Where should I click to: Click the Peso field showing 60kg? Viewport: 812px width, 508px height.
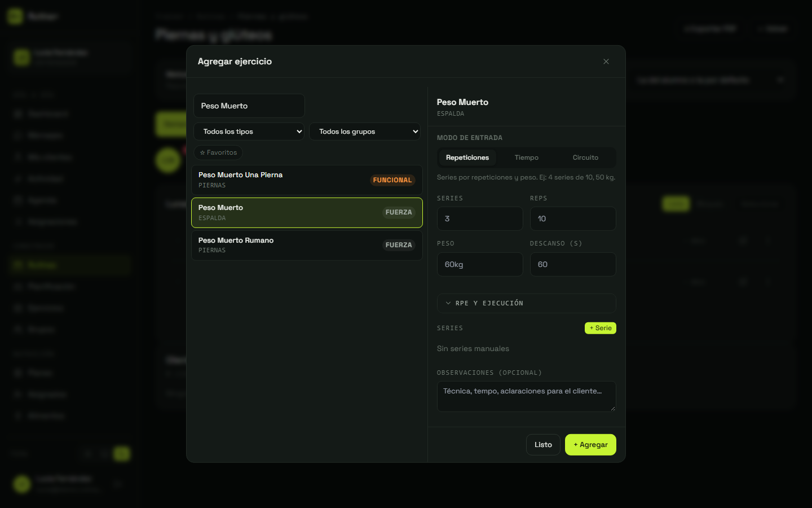coord(480,264)
